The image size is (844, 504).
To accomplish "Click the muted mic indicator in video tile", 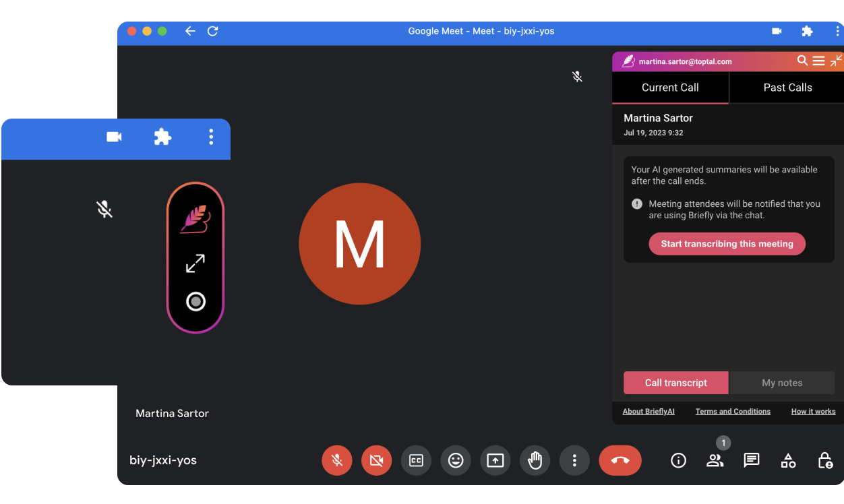I will [577, 77].
